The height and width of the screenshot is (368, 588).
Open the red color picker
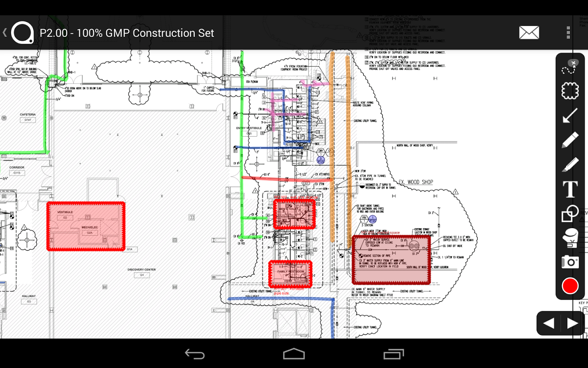pos(570,286)
